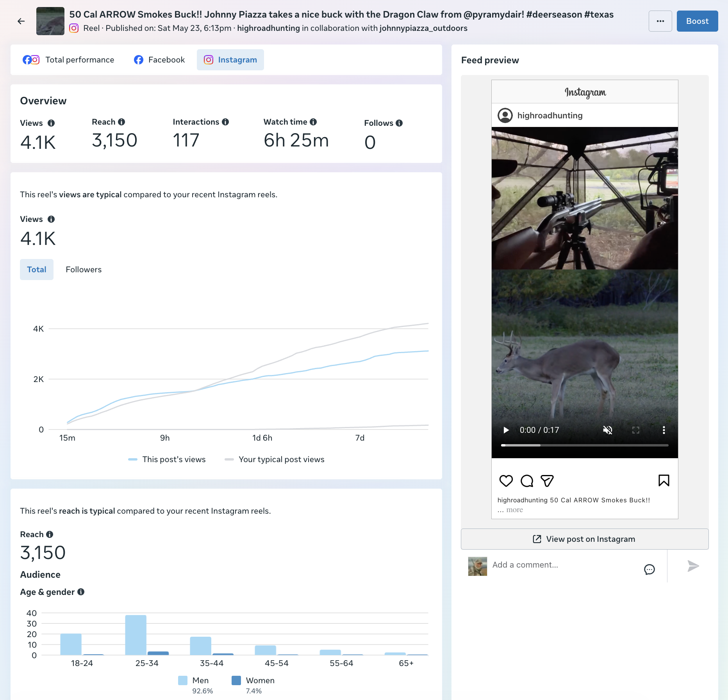
Task: Click the back arrow icon
Action: click(x=21, y=21)
